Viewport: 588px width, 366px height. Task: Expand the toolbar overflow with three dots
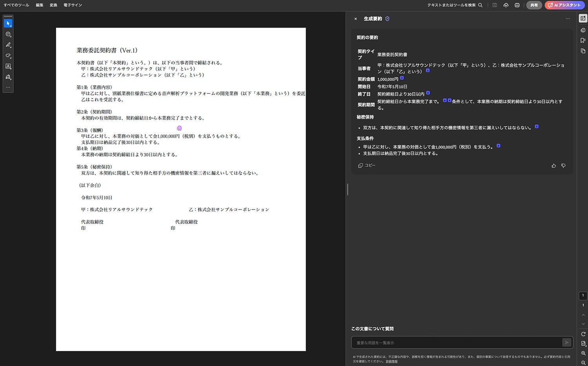[8, 87]
